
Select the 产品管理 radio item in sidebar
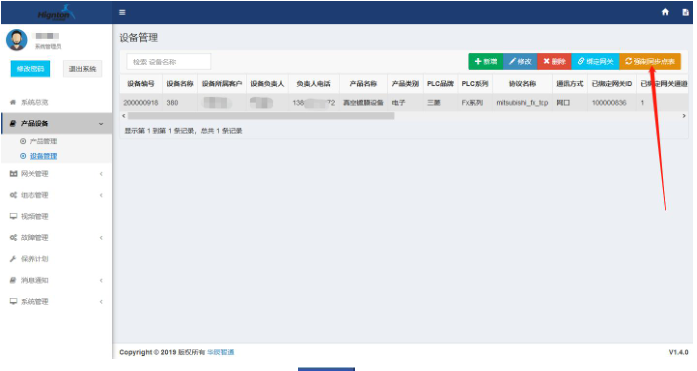click(x=39, y=141)
